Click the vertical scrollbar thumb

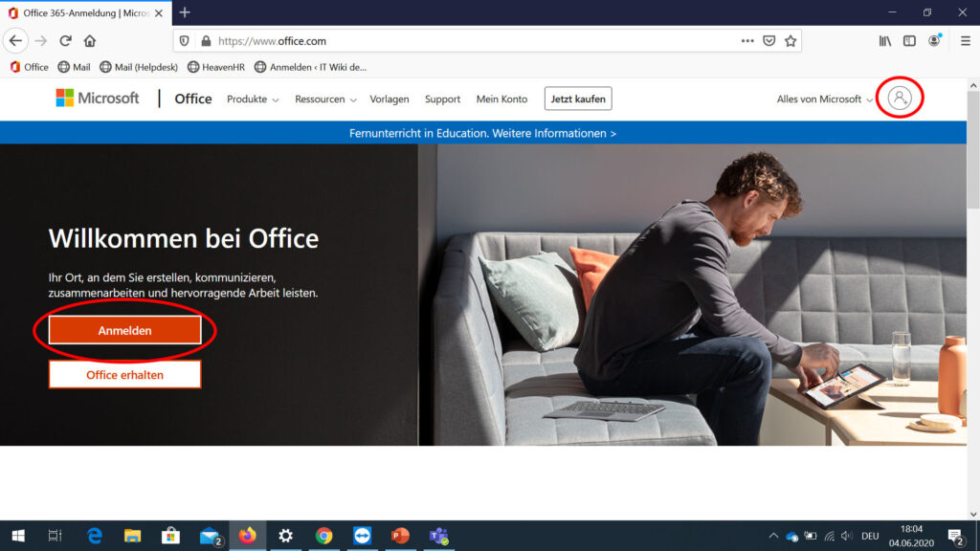[x=973, y=150]
